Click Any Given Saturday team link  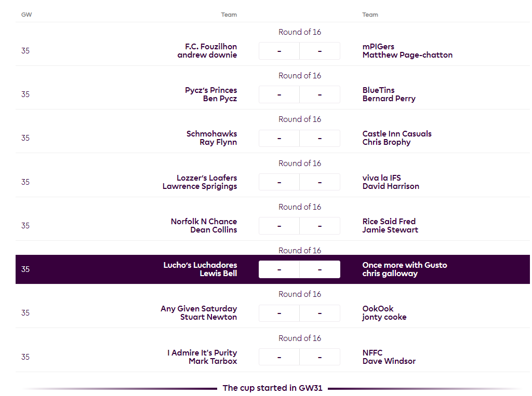(198, 309)
